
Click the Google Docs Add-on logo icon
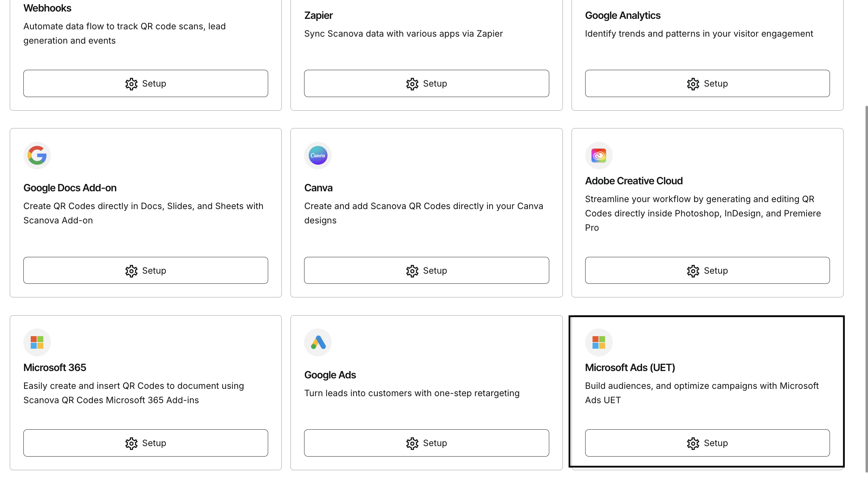(37, 155)
